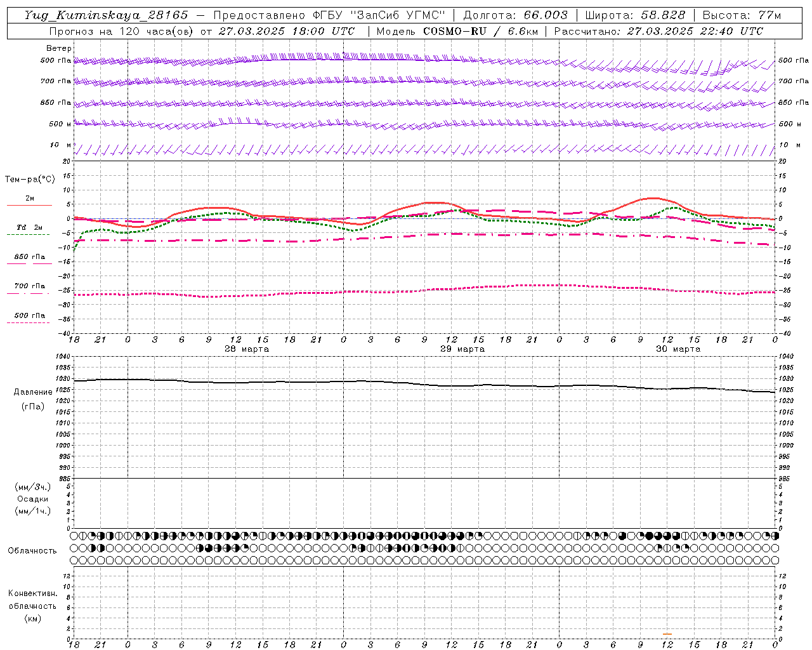Image resolution: width=812 pixels, height=650 pixels.
Task: Click the 'Прогноз на 120 часа(ов)' forecast header
Action: [x=122, y=31]
